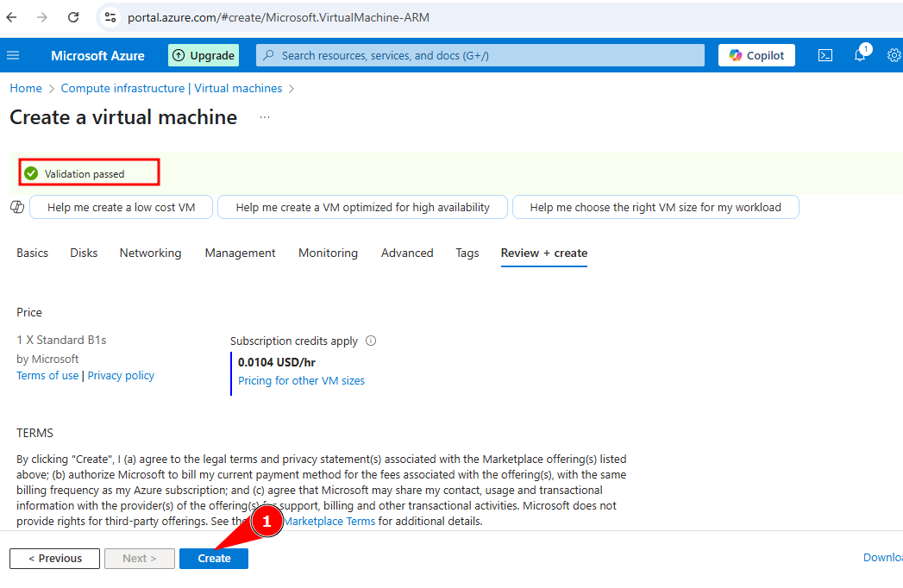Viewport: 903px width, 588px height.
Task: Click the Copilot icon beside the suggestion chips
Action: click(x=17, y=207)
